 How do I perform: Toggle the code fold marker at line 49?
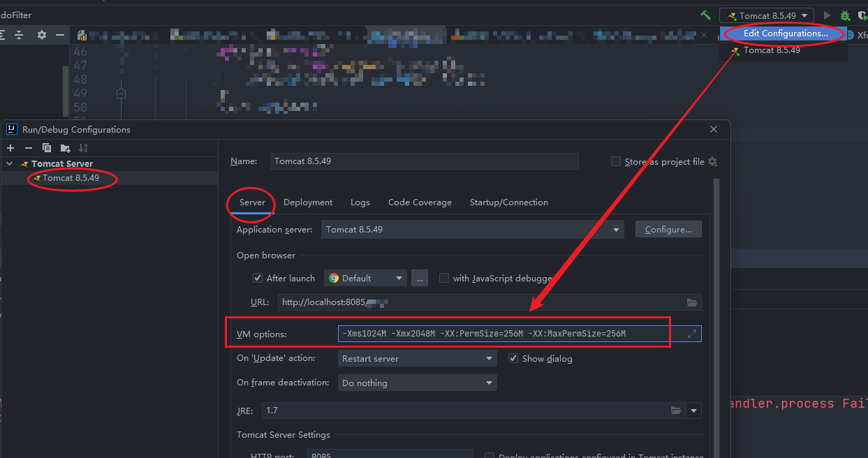point(121,93)
